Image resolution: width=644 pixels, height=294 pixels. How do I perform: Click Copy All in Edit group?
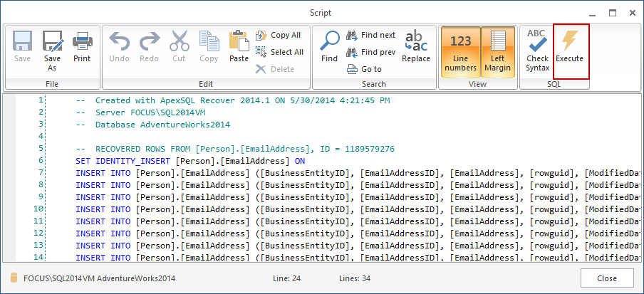click(279, 36)
